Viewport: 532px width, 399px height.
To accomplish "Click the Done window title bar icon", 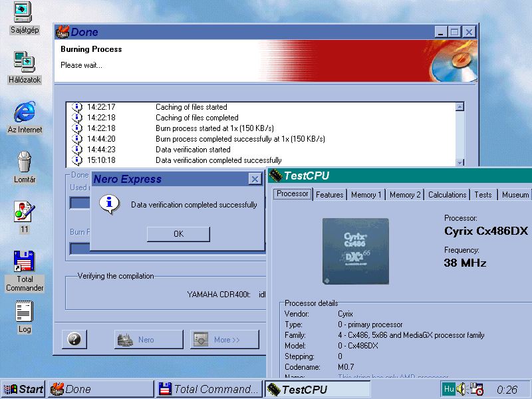I will pos(62,32).
